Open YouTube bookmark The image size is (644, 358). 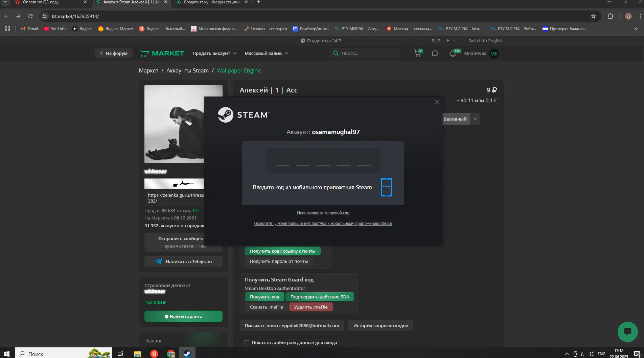coord(55,29)
